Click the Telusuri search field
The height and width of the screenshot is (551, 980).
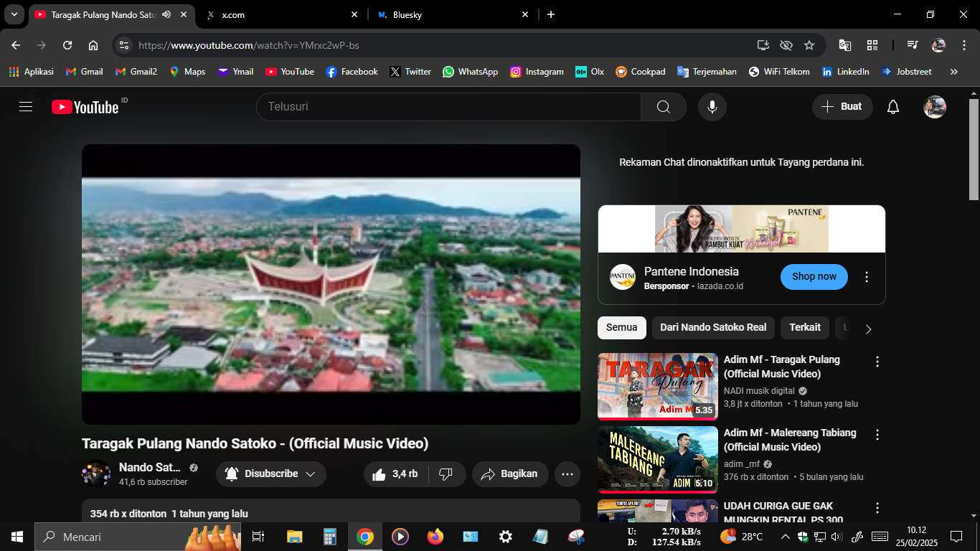coord(448,107)
